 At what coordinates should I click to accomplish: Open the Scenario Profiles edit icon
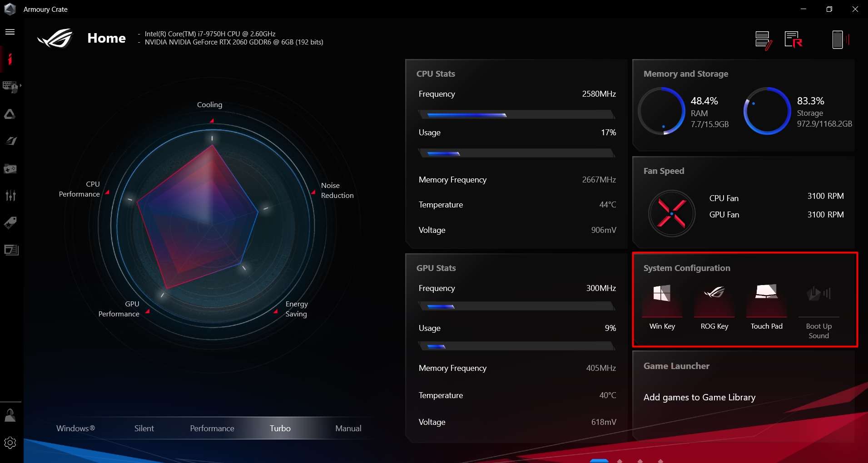pos(763,39)
